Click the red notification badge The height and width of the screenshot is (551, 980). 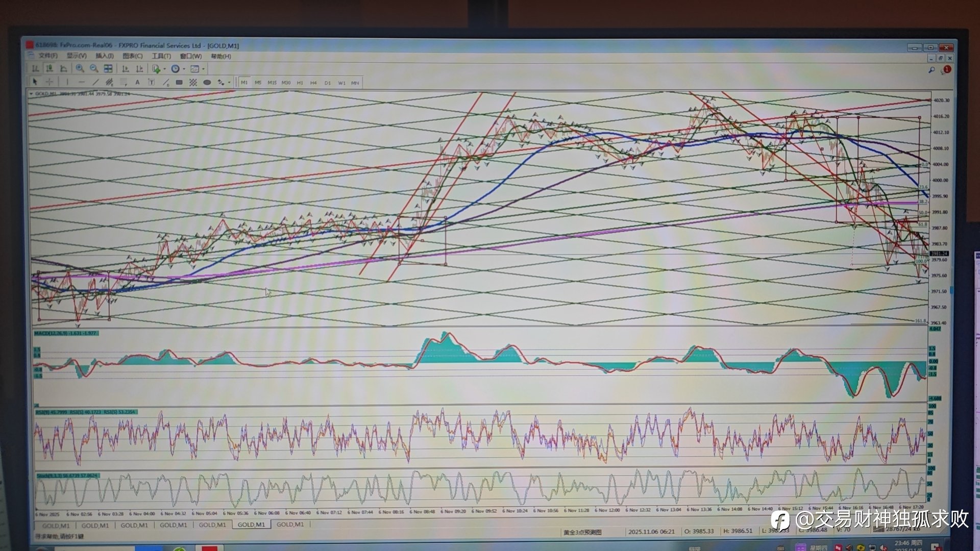pos(947,69)
